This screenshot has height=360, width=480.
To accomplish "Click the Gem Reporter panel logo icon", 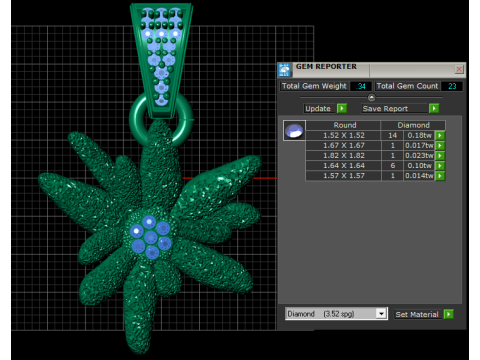I will (285, 70).
